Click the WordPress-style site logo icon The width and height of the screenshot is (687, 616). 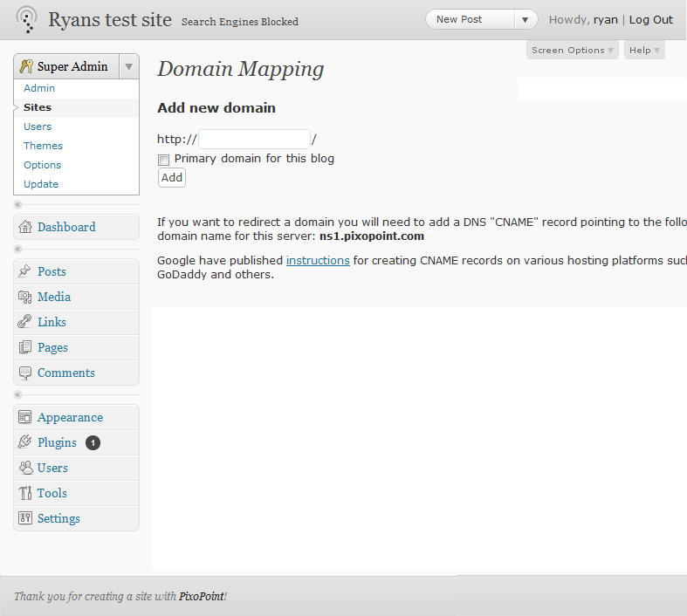point(27,19)
